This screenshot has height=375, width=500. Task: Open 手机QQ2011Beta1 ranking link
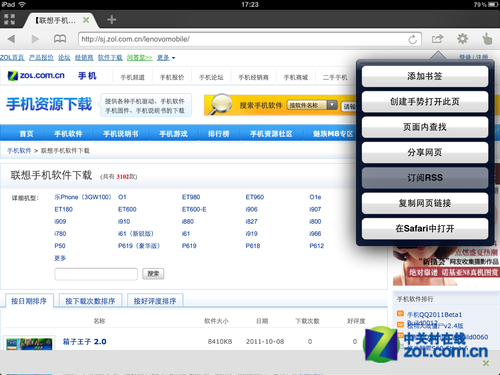pyautogui.click(x=434, y=314)
